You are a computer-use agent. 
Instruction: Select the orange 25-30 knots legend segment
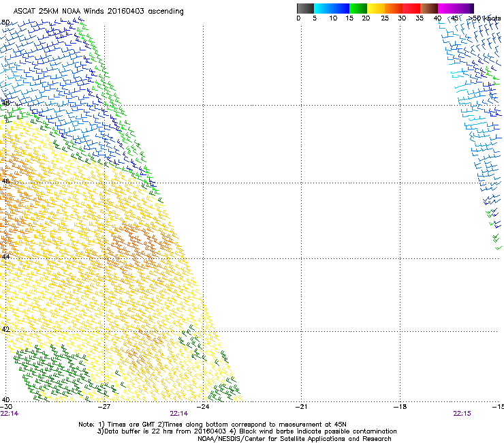[394, 8]
